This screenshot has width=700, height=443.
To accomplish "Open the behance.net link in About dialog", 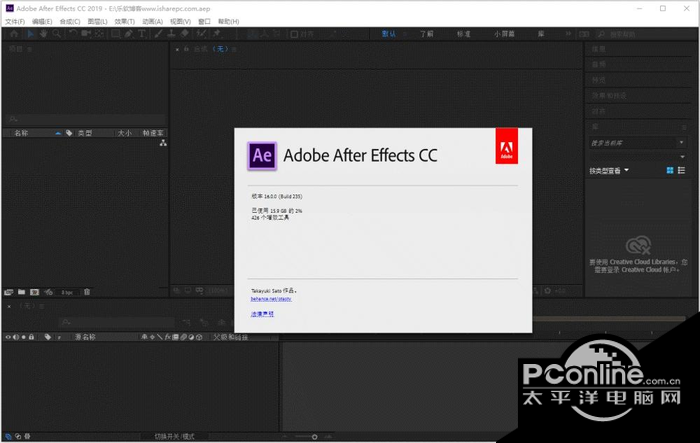I will [271, 299].
